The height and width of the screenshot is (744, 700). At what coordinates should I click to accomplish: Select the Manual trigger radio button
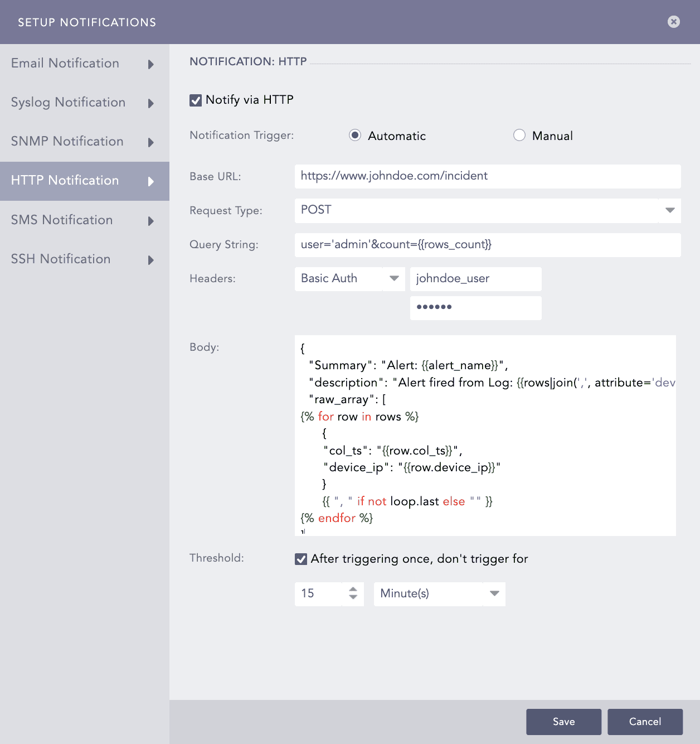[519, 136]
